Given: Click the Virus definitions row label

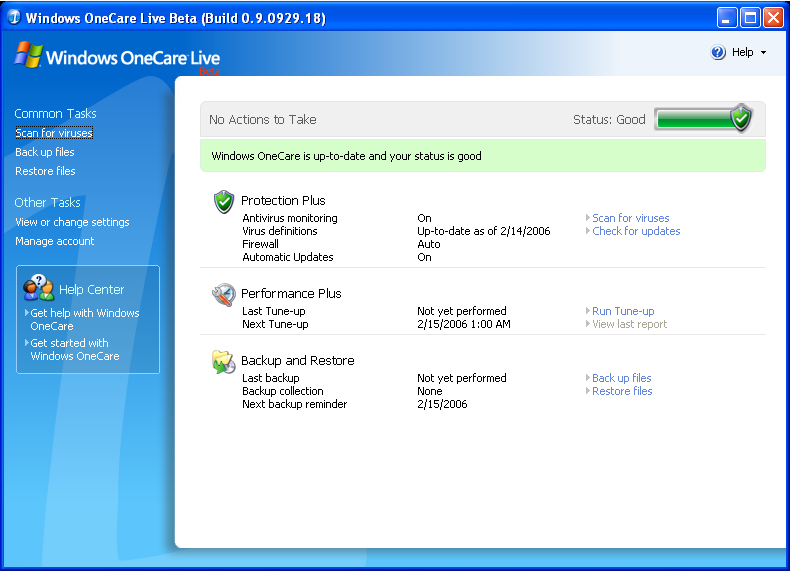Looking at the screenshot, I should point(280,231).
